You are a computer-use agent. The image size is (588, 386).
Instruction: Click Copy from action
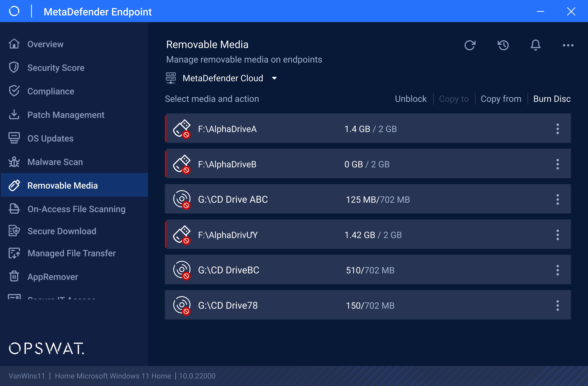tap(501, 99)
